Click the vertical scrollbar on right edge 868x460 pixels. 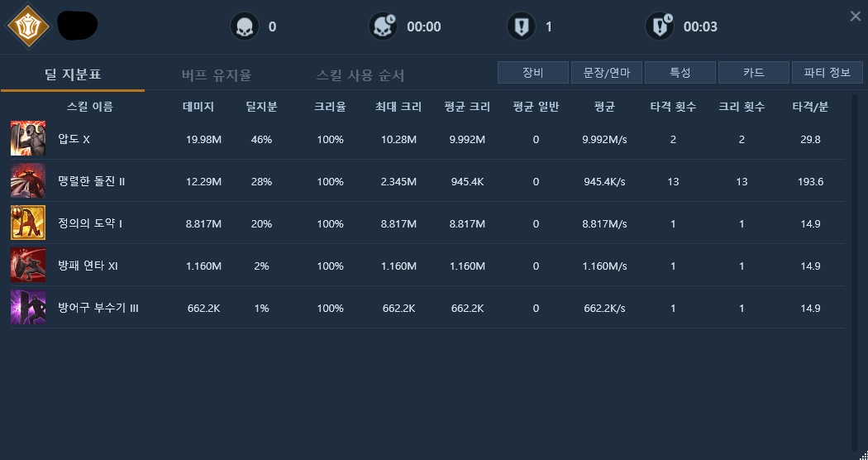853,273
